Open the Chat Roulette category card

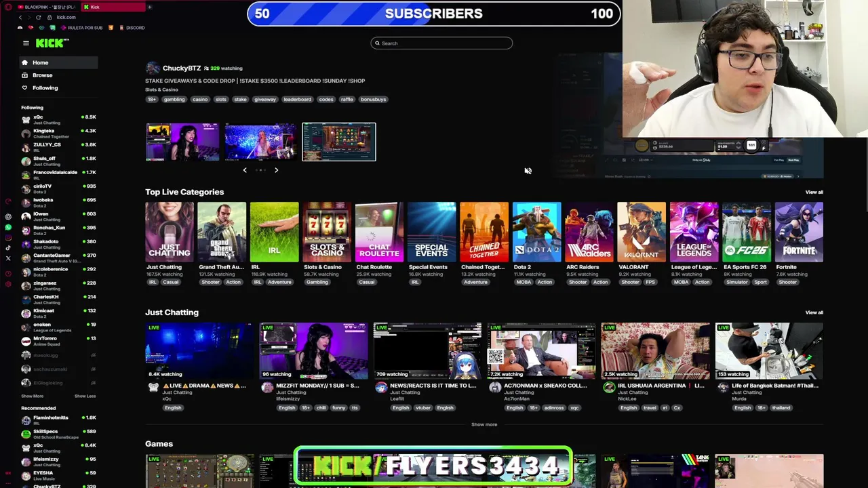(x=379, y=232)
